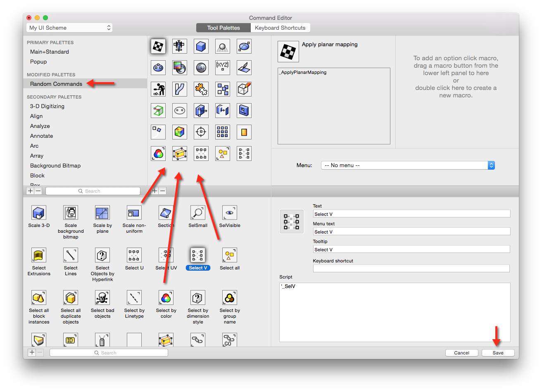Click the Save button
Screen dimensions: 542x392
[498, 353]
